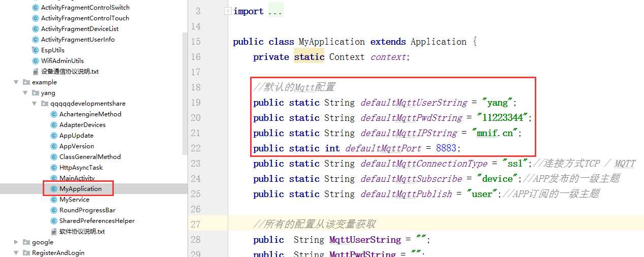Select ActivityFragmentDeviceList in the project tree

click(x=80, y=29)
